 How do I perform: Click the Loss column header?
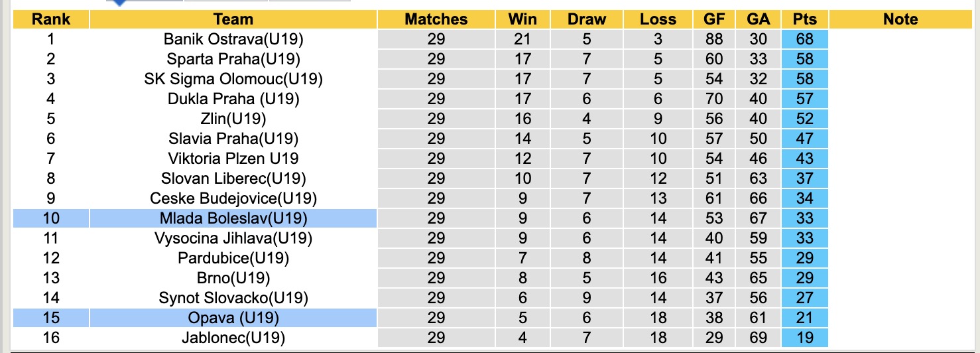657,19
